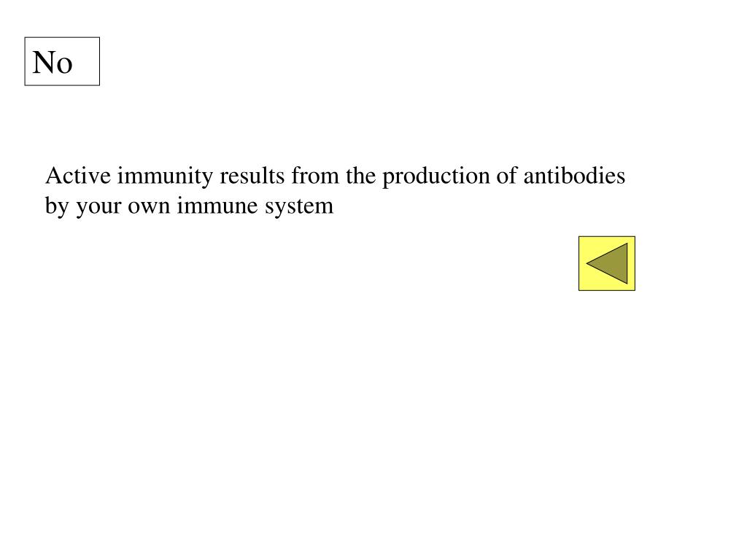The width and height of the screenshot is (747, 560).
Task: Go back using the left-pointing triangle
Action: (x=607, y=263)
